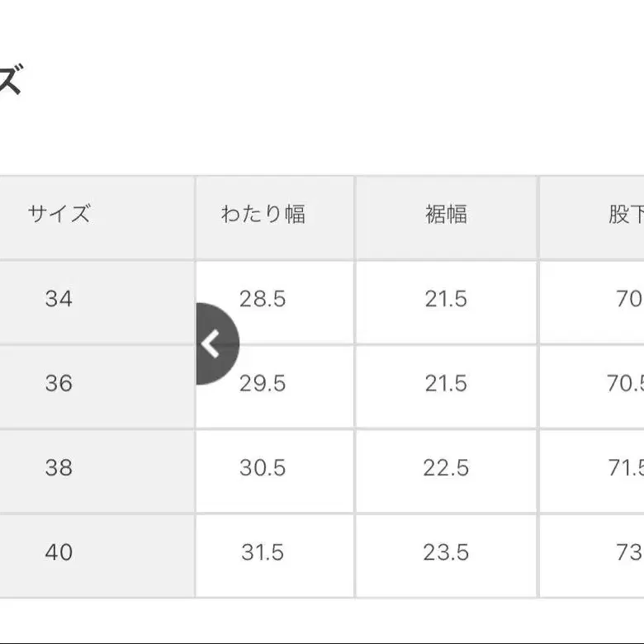Click size 38 row label
The height and width of the screenshot is (644, 644).
point(59,468)
